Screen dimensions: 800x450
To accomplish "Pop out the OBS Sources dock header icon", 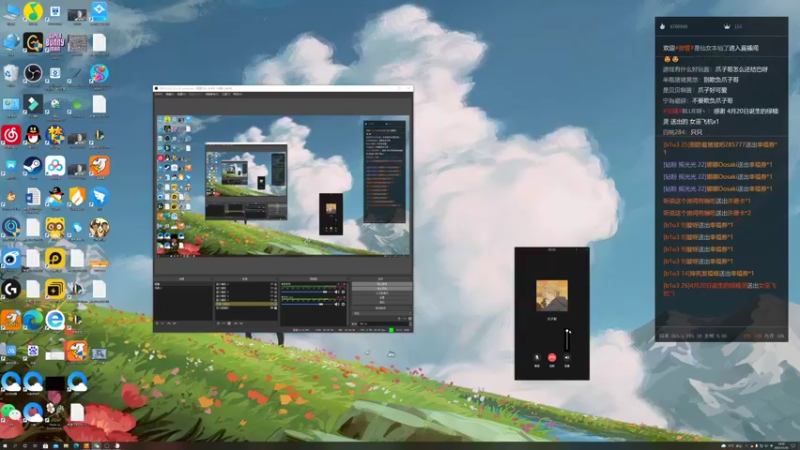I will coord(276,279).
